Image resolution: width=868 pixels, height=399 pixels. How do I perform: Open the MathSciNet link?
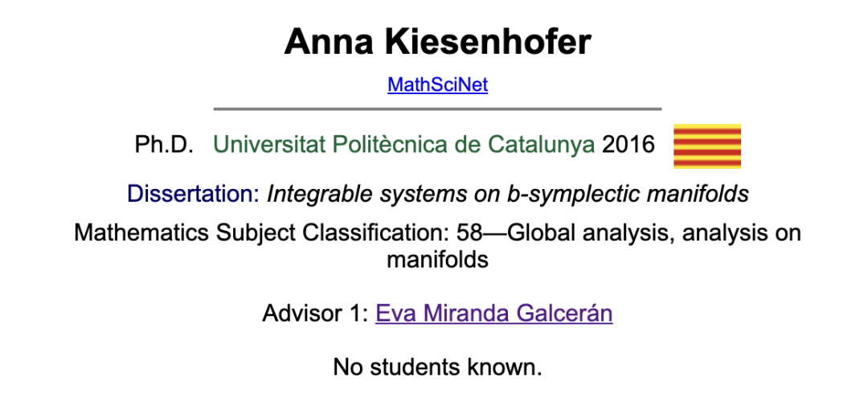click(x=437, y=85)
